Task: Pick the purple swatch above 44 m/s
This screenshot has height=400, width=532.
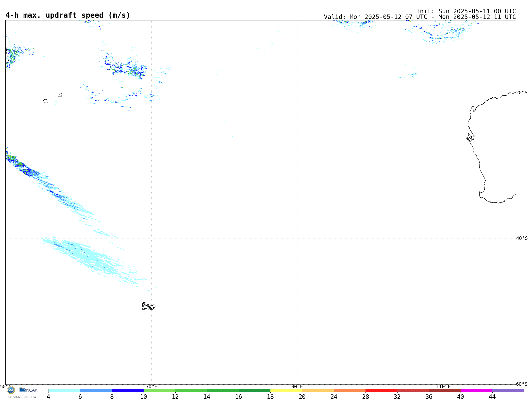Action: 508,391
